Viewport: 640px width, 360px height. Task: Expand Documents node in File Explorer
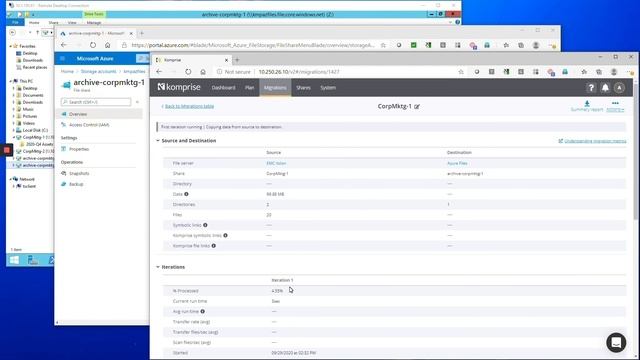coord(14,95)
